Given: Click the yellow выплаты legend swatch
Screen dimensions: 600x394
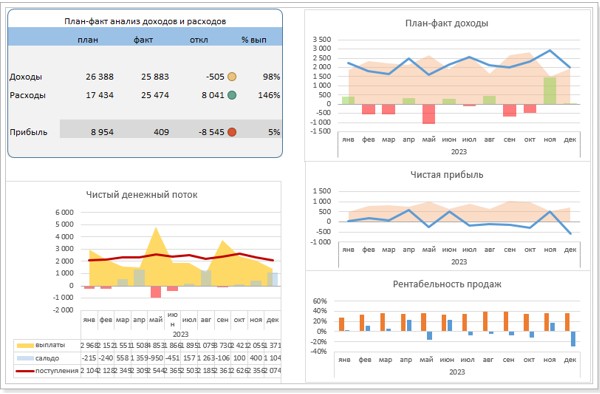Looking at the screenshot, I should point(25,345).
